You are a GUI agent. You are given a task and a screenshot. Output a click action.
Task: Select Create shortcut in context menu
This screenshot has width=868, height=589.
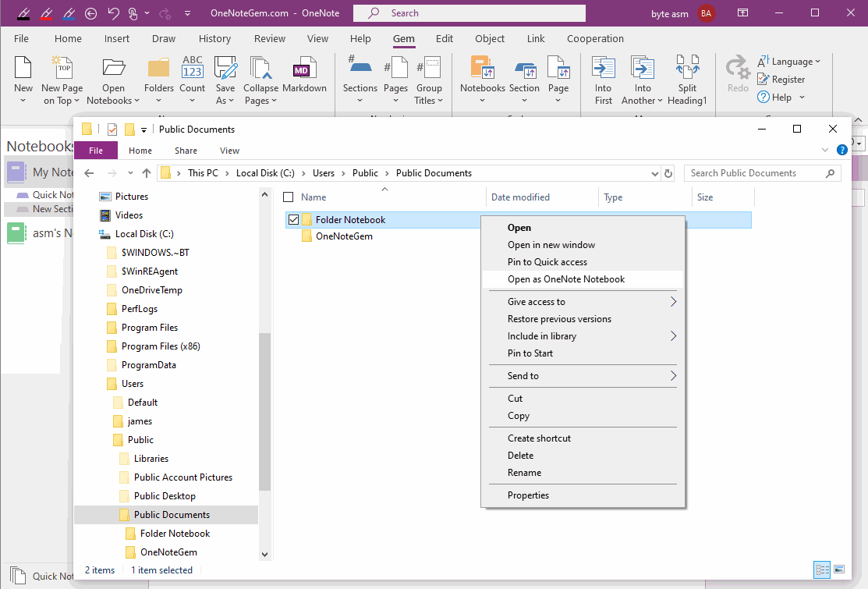583,438
